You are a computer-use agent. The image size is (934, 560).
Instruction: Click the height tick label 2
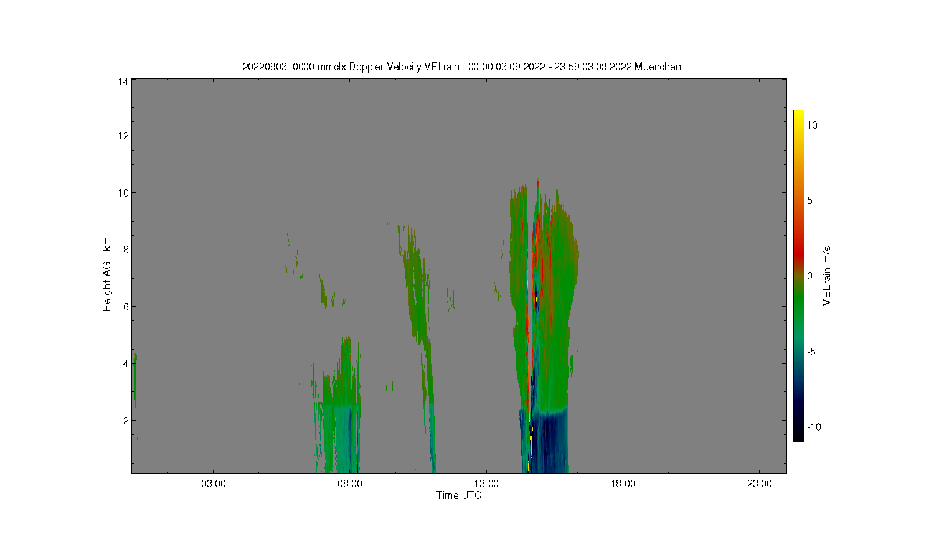pos(126,421)
